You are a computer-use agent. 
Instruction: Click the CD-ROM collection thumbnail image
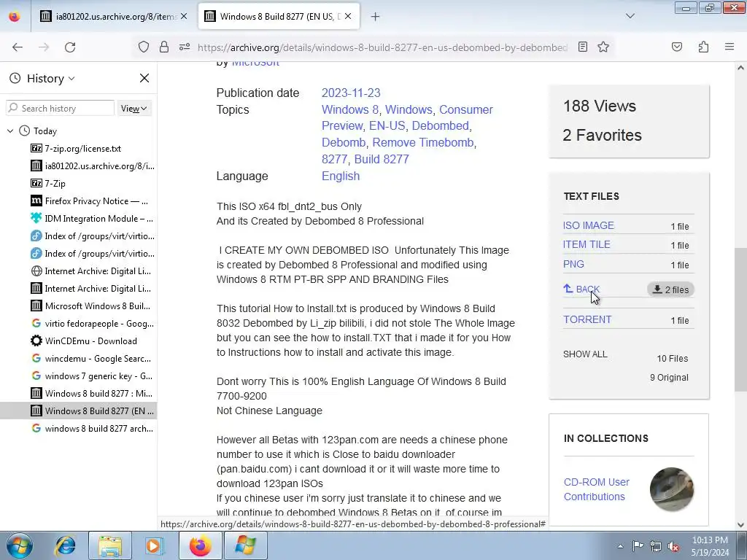(671, 489)
